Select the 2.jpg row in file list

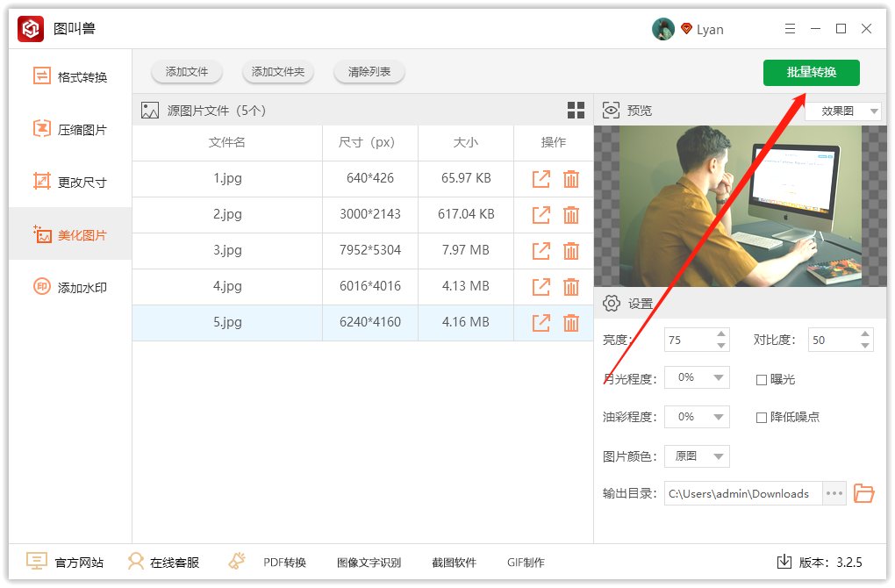tap(228, 214)
